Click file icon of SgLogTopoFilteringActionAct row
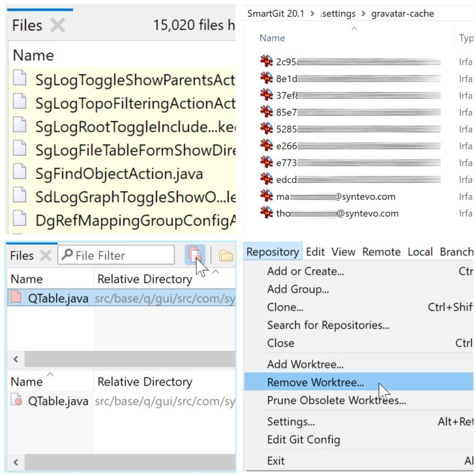The image size is (476, 475). [x=19, y=101]
